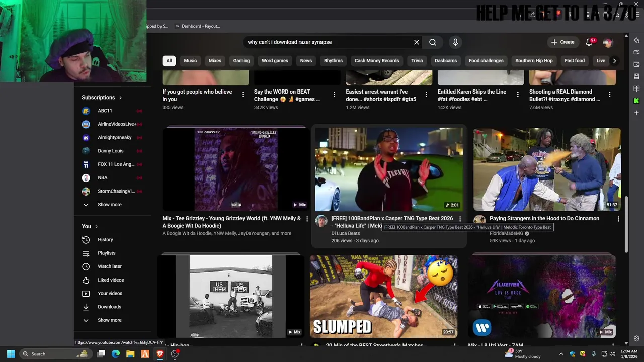Open options for "Shooting a REAL Diamond" short
The image size is (644, 362).
pos(610,95)
